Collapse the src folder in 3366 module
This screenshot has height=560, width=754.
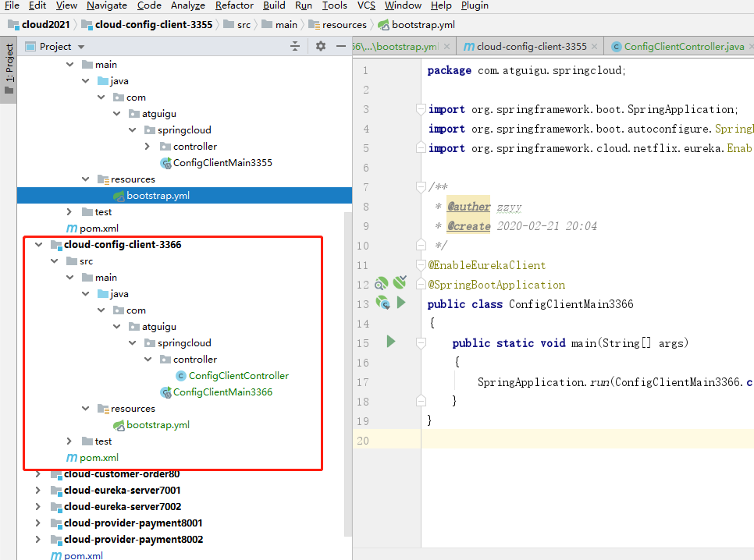pyautogui.click(x=55, y=261)
